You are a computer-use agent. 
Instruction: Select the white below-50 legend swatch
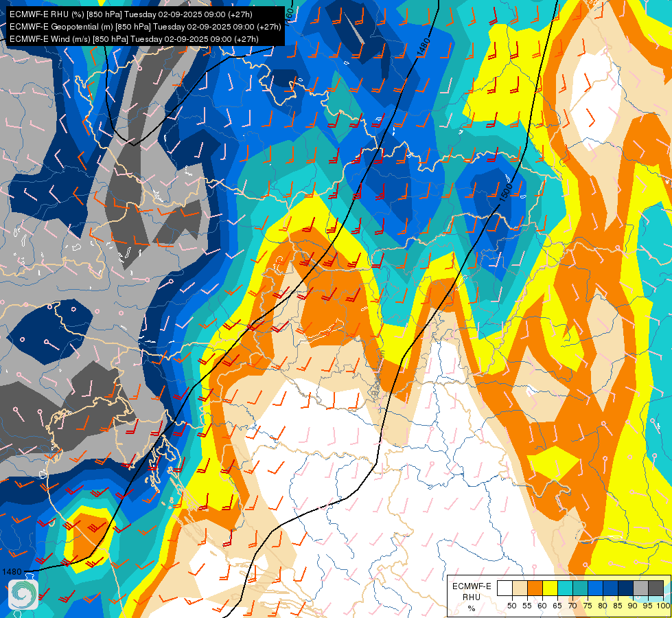coord(505,588)
